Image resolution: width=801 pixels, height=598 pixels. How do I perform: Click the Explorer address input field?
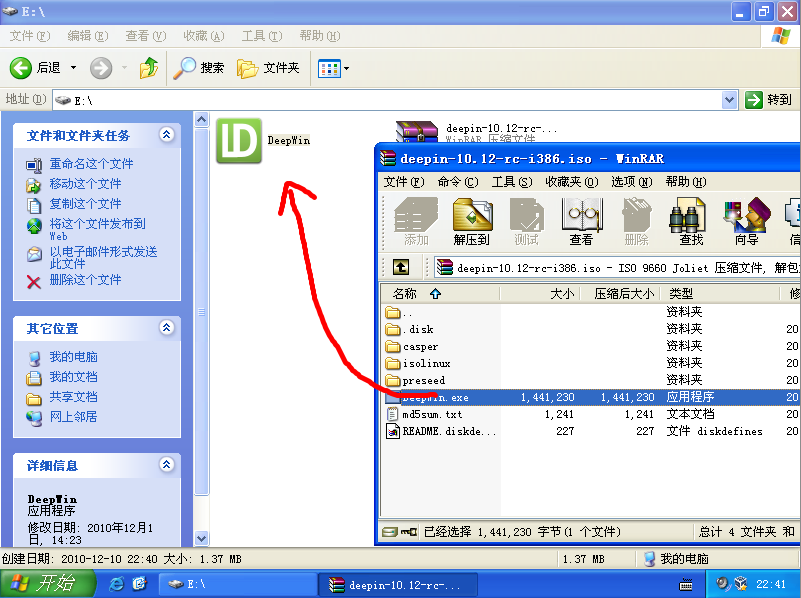click(x=387, y=100)
